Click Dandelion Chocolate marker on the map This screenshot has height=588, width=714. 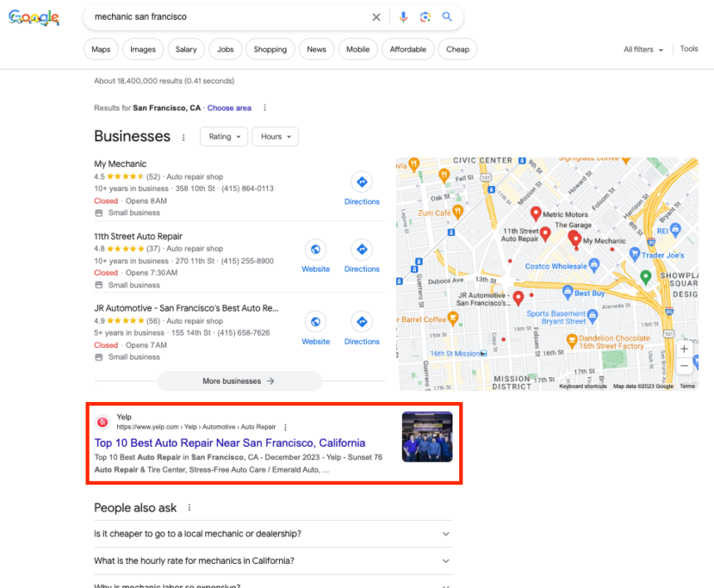571,341
